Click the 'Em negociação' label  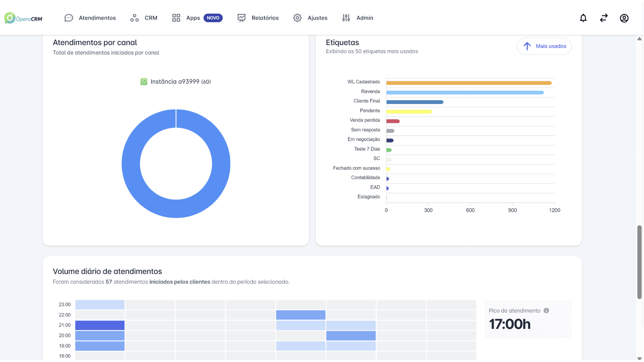pyautogui.click(x=364, y=139)
